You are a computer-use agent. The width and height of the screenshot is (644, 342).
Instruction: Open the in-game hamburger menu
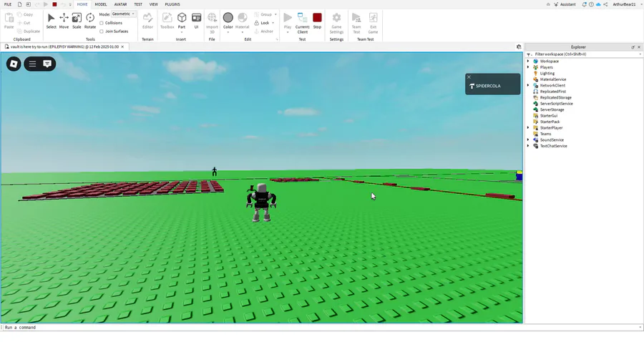pyautogui.click(x=32, y=64)
